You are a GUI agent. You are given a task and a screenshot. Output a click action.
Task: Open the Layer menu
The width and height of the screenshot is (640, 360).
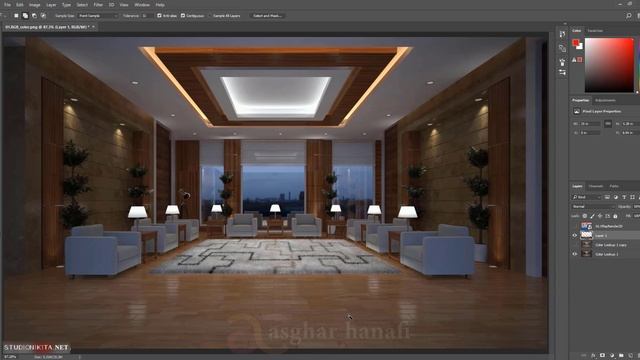tap(51, 5)
